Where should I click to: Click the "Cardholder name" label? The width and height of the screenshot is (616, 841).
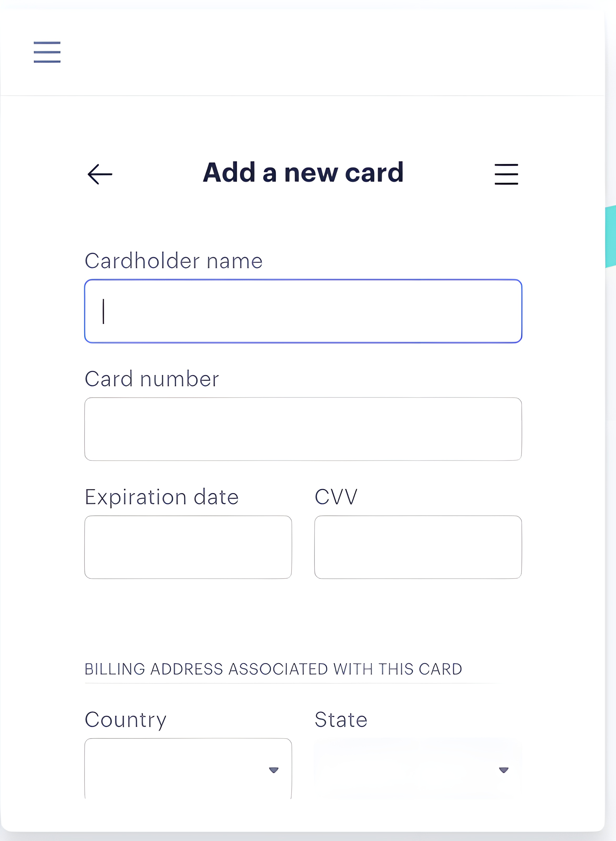[x=173, y=261]
